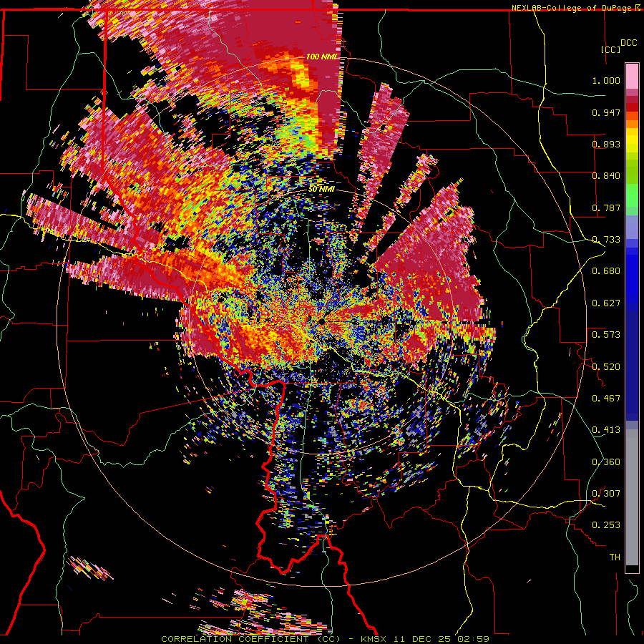Click the 0.733 legend value
644x644 pixels.
coord(606,240)
